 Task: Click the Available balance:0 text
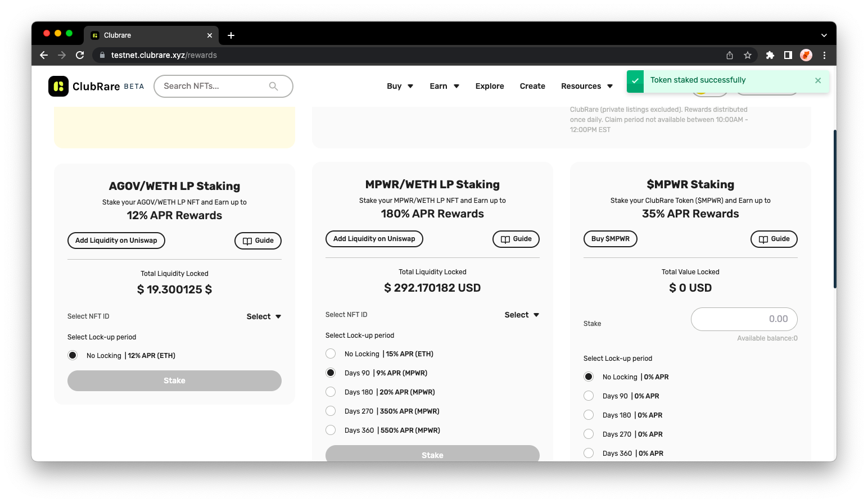(767, 338)
